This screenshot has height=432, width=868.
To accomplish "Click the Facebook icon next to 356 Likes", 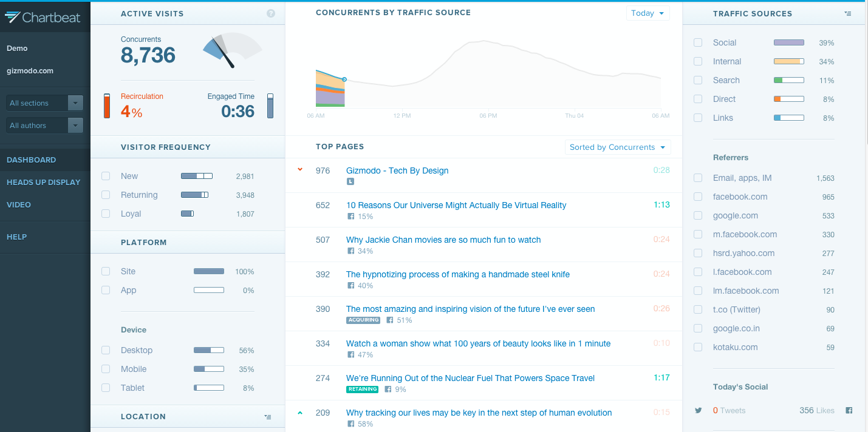I will pos(849,411).
